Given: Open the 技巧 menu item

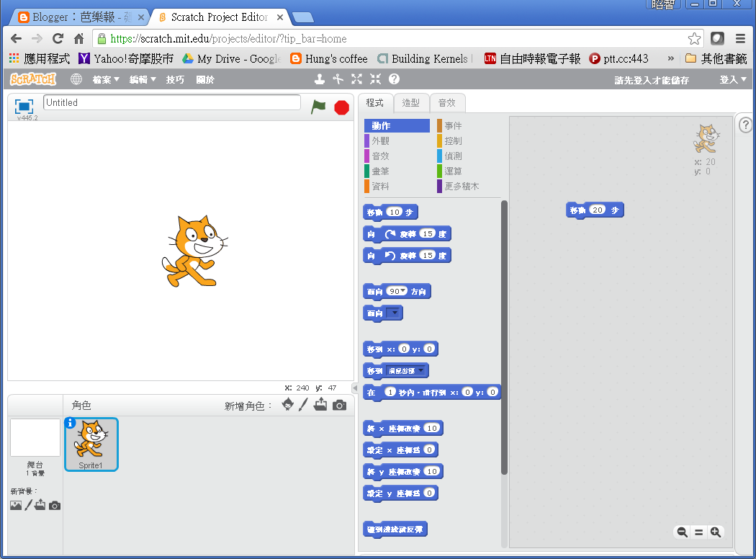Looking at the screenshot, I should (175, 79).
